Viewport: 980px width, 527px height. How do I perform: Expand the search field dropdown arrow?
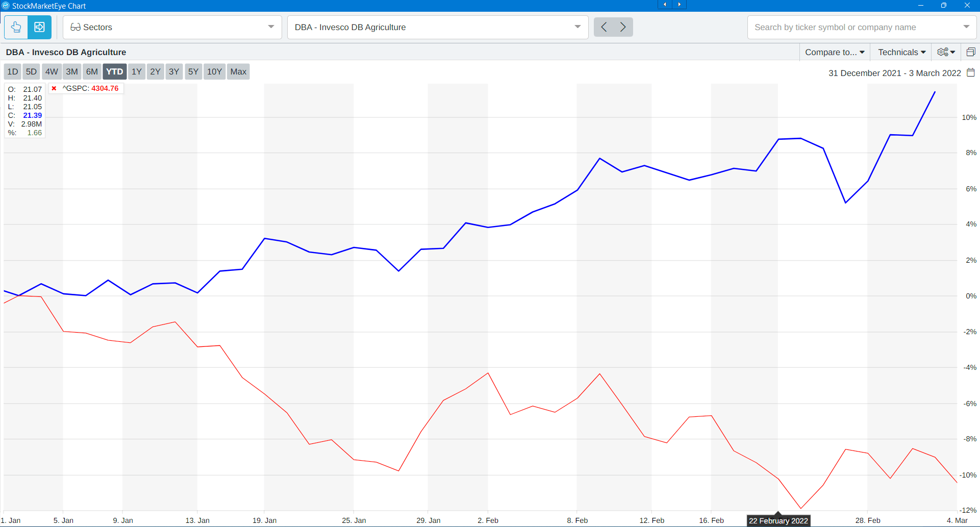(x=966, y=27)
